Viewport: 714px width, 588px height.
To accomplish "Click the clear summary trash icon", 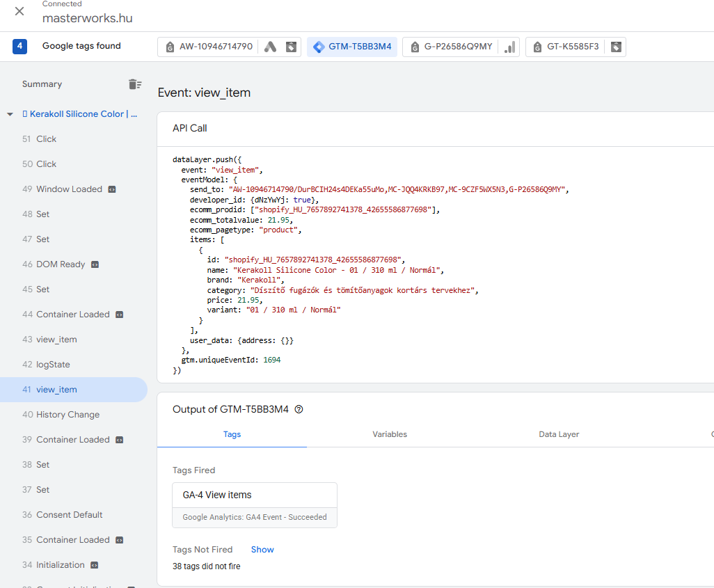I will pos(135,84).
